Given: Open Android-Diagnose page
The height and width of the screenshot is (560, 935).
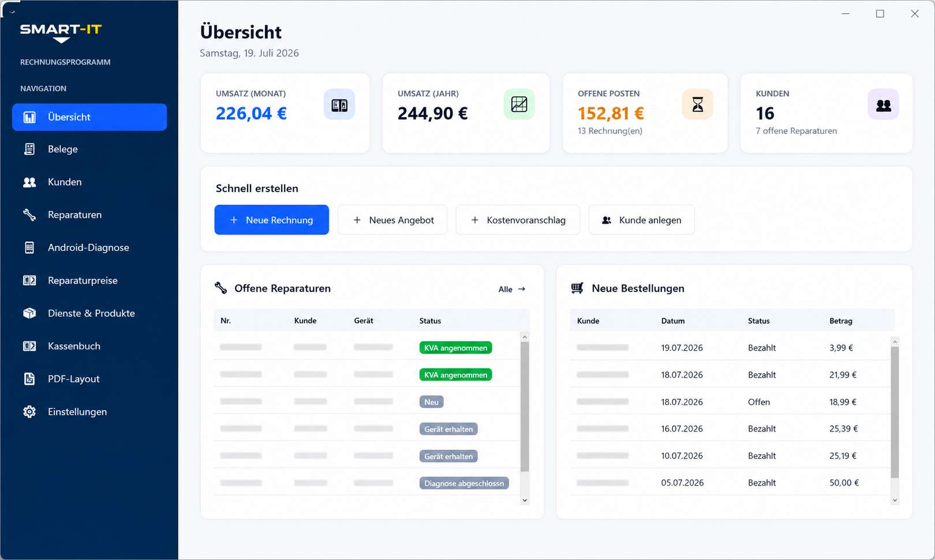Looking at the screenshot, I should [x=89, y=248].
